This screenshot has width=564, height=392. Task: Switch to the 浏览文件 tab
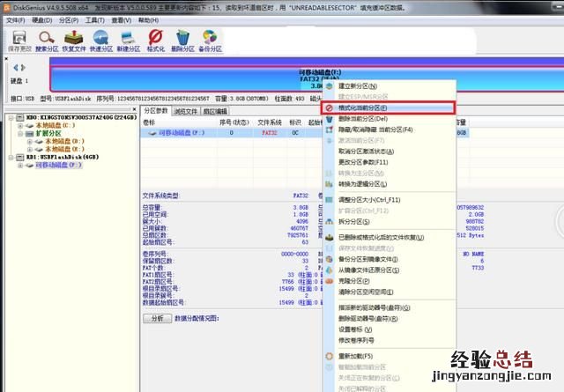point(186,112)
